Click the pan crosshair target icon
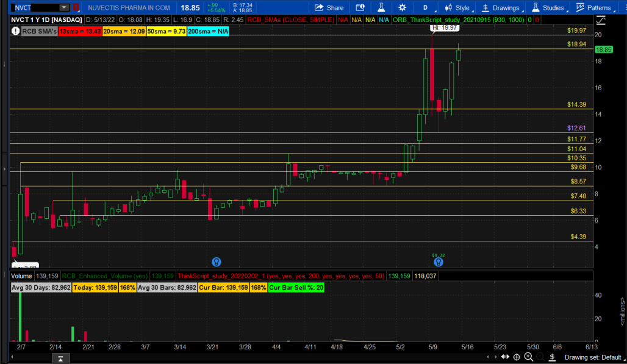The image size is (627, 364). coord(517,357)
